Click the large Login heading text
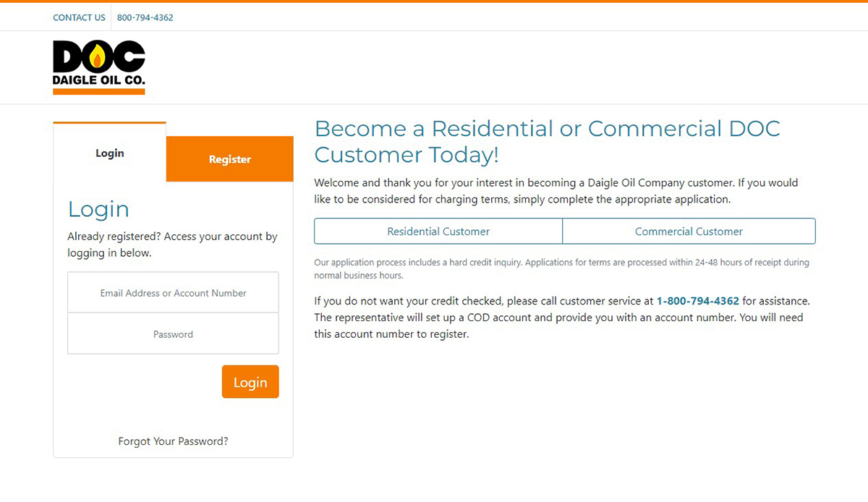The height and width of the screenshot is (502, 868). 98,209
